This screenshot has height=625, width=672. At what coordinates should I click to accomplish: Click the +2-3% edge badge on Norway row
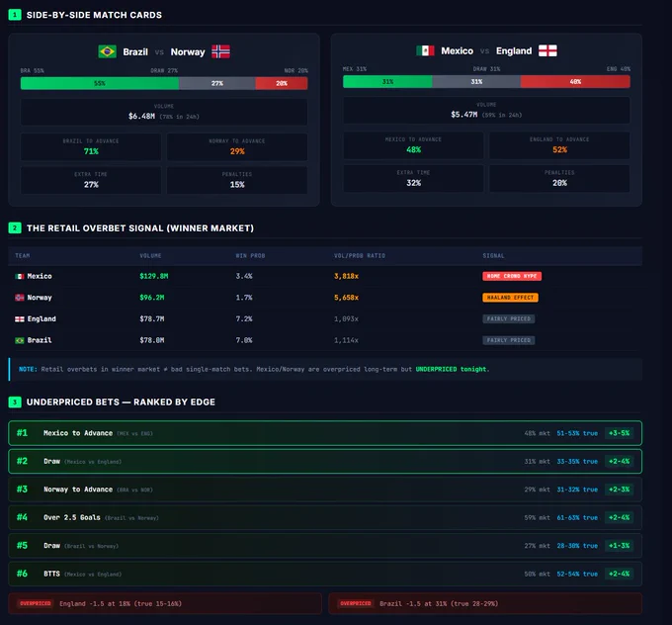click(x=619, y=490)
